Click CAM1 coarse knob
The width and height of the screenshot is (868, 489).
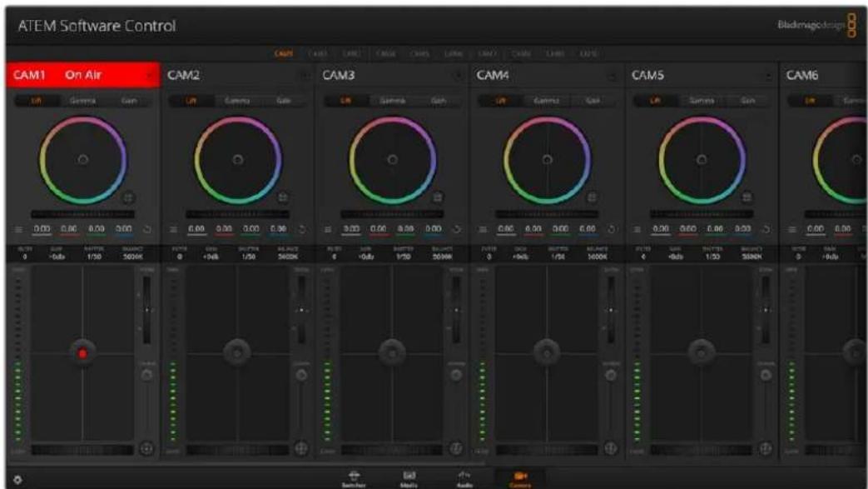(146, 376)
